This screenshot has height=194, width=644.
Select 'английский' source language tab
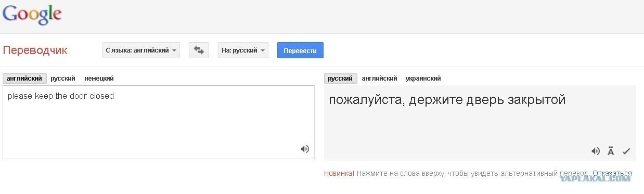click(x=24, y=79)
